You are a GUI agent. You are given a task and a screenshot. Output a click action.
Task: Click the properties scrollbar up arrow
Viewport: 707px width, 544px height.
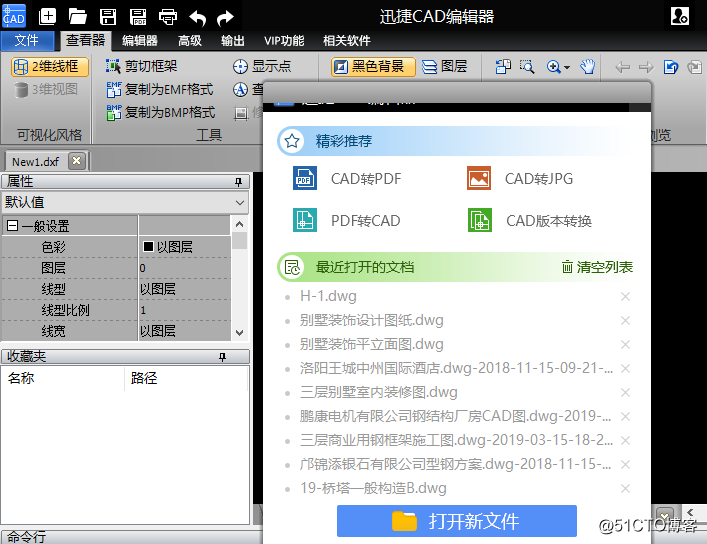(x=239, y=224)
